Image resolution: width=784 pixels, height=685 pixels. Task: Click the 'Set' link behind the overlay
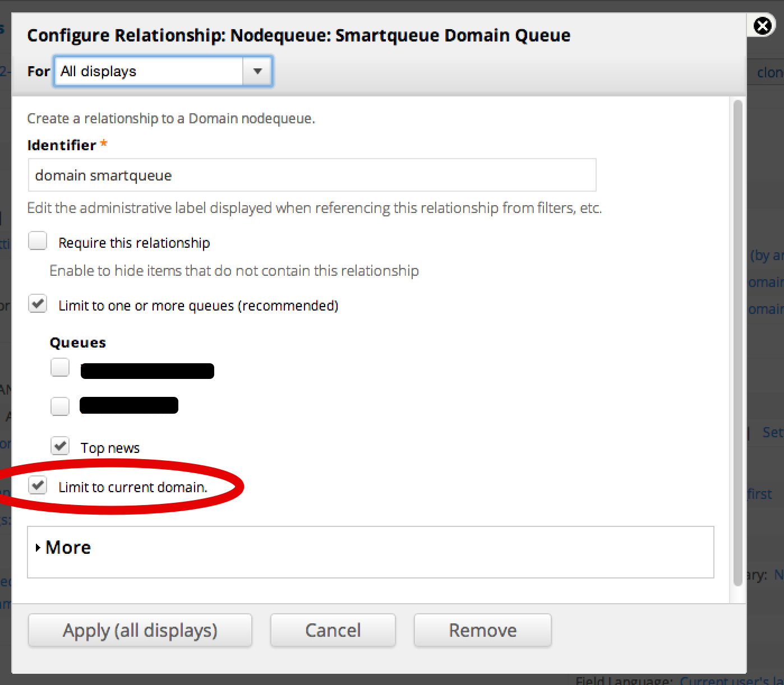pos(773,432)
